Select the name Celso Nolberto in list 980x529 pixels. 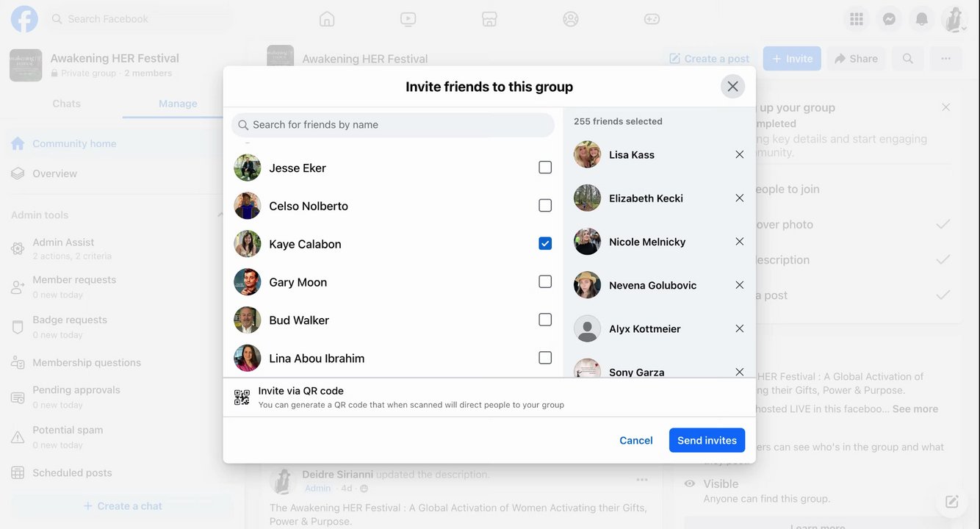click(x=309, y=206)
